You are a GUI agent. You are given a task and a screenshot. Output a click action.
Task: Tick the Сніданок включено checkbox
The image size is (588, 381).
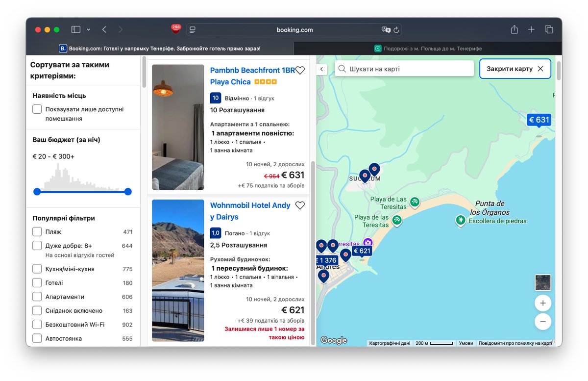point(37,310)
